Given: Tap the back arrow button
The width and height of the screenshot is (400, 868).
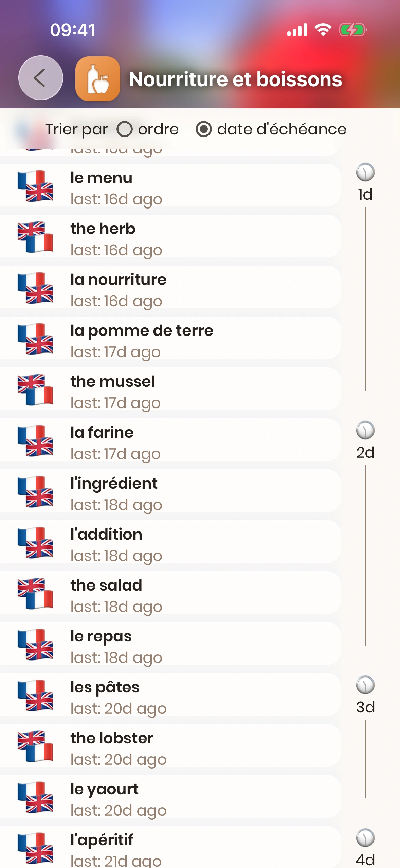Looking at the screenshot, I should point(40,78).
